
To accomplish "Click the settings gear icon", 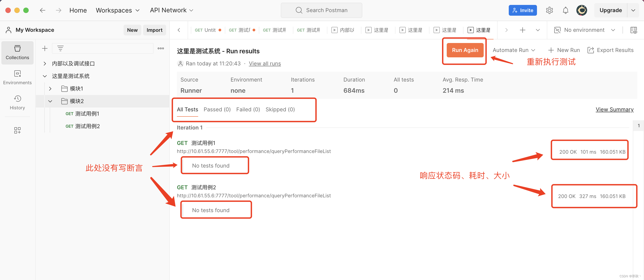I will (550, 10).
